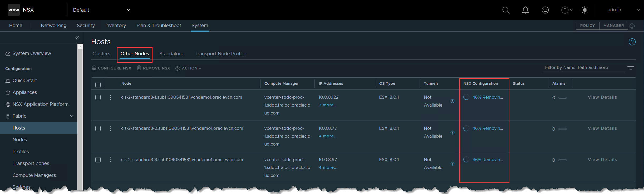Open Hosts page help circle icon
Screen dimensions: 644x194
(632, 42)
